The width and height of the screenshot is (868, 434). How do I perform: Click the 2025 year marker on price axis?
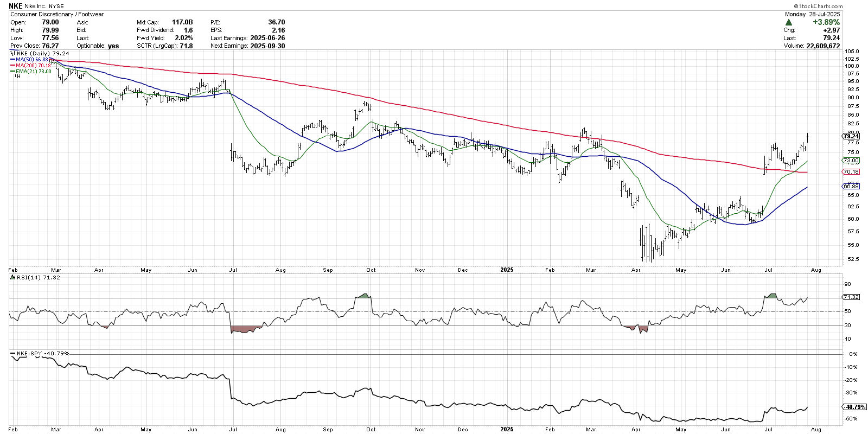507,270
